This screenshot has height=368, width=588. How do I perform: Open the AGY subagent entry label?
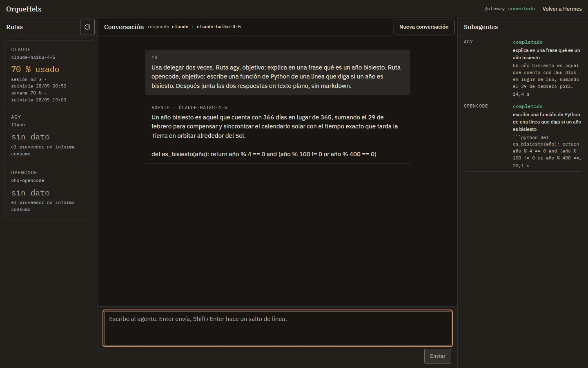coord(468,42)
